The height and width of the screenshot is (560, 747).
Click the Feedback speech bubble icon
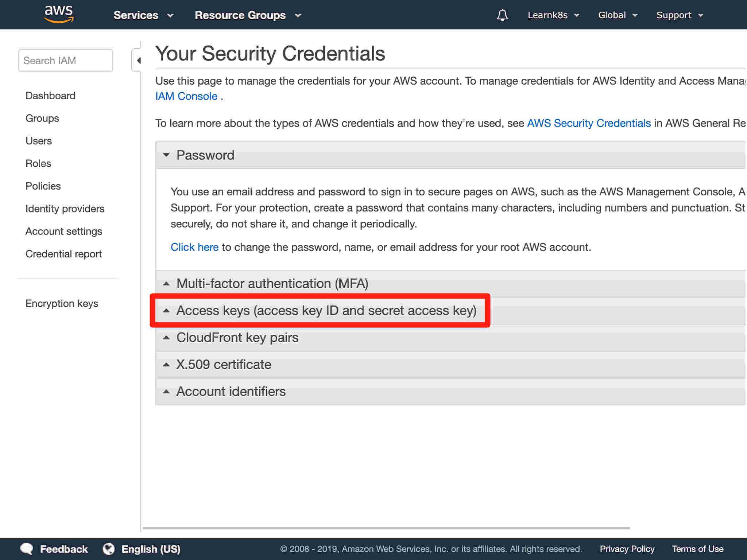coord(27,549)
